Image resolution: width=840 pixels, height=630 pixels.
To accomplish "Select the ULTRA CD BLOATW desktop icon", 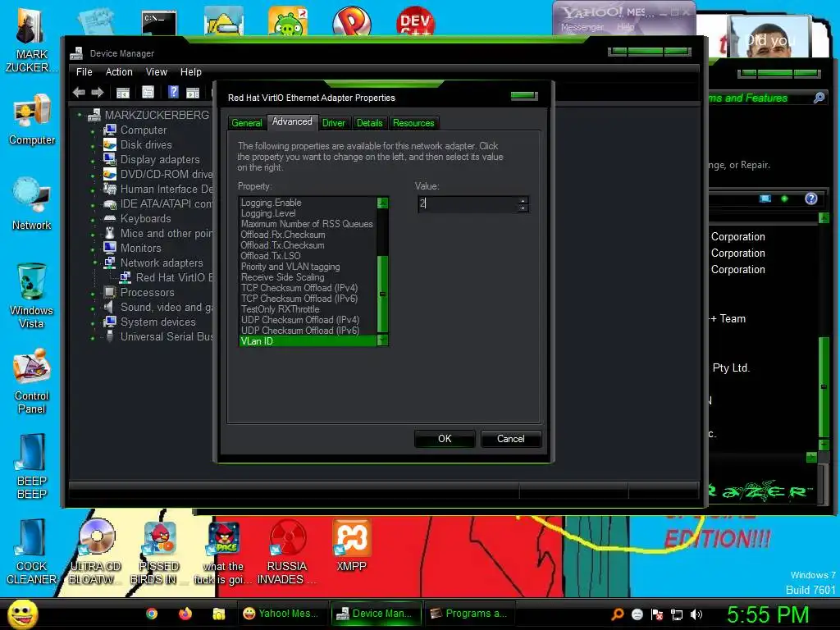I will [96, 552].
